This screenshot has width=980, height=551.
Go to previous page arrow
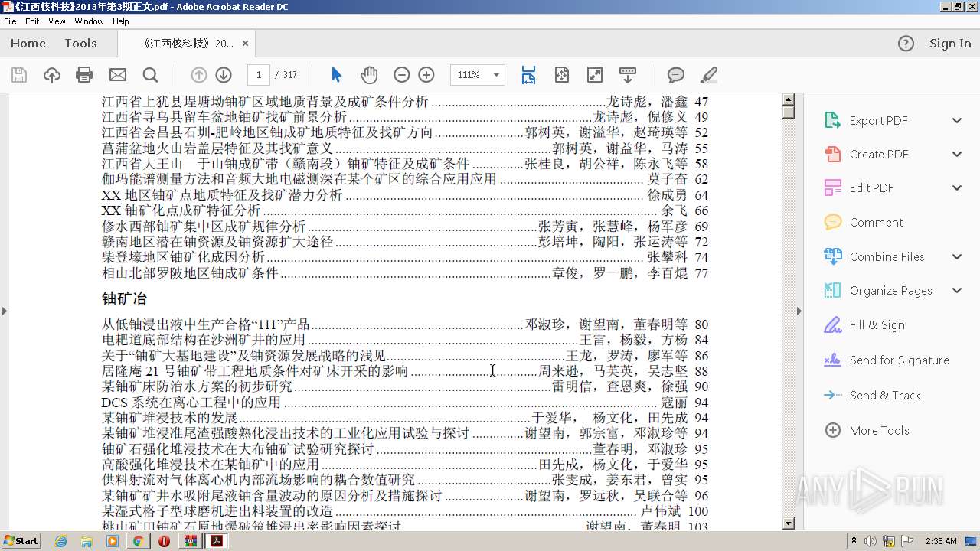pyautogui.click(x=199, y=75)
